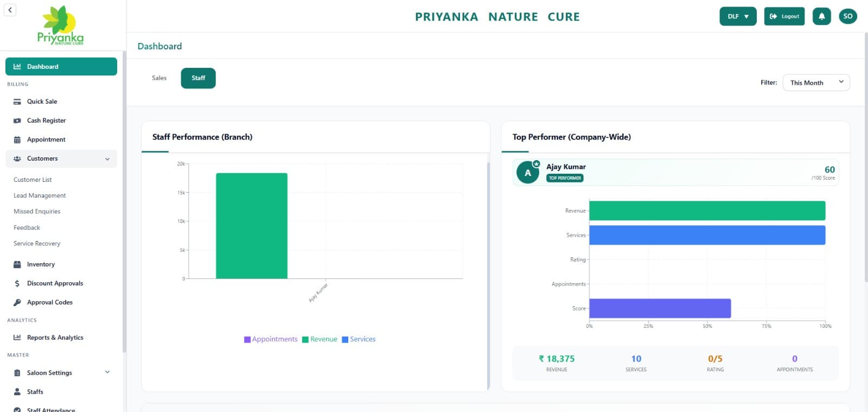
Task: Collapse sidebar with back arrow icon
Action: pyautogui.click(x=10, y=10)
